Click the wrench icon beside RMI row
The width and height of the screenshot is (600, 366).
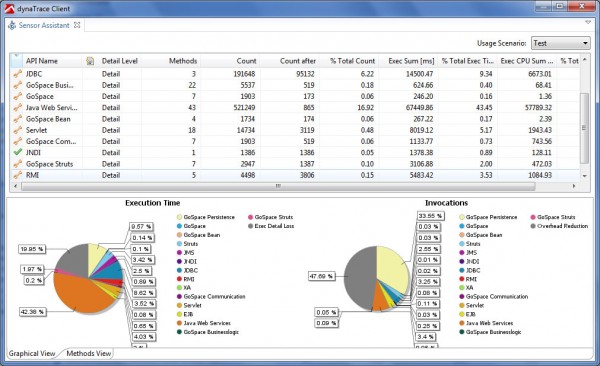click(x=17, y=175)
